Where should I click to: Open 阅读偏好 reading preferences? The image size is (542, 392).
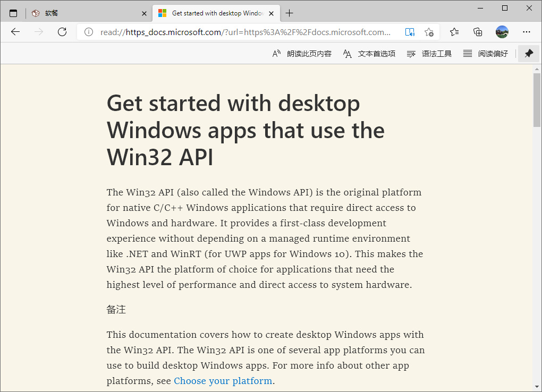pos(486,54)
